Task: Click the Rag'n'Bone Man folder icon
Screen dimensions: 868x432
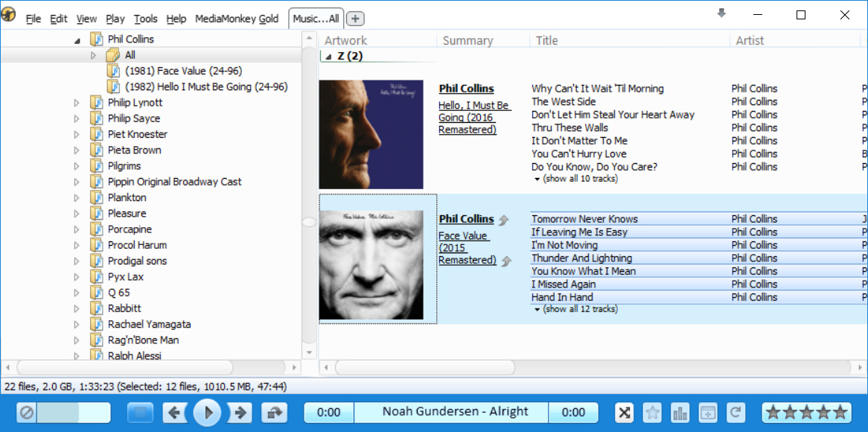Action: coord(97,340)
